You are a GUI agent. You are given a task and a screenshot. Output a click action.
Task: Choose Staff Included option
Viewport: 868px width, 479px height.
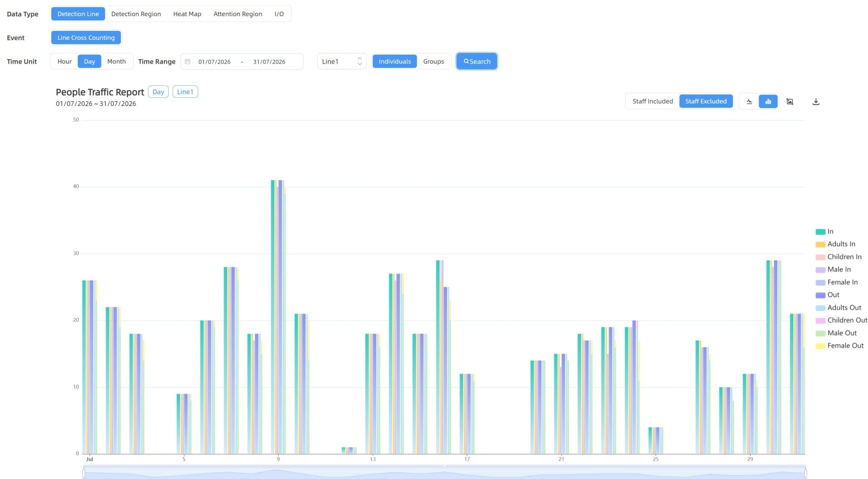pyautogui.click(x=653, y=101)
